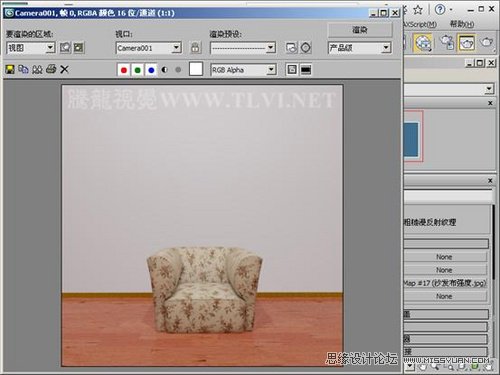Click the Auto Region Selected icon
500x375 pixels.
tap(79, 47)
